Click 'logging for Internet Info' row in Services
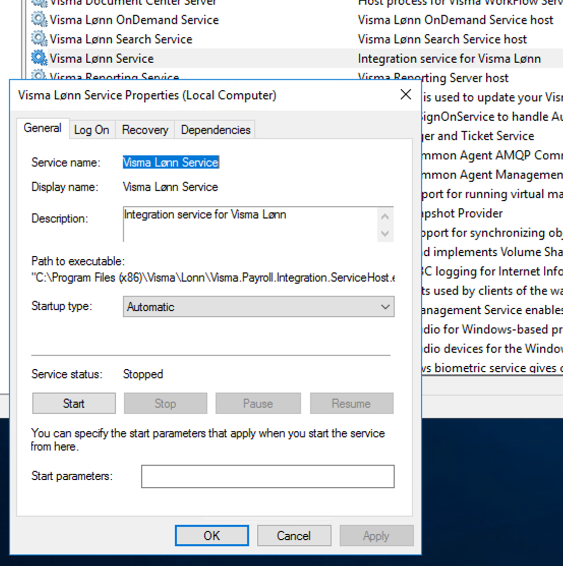 coord(492,271)
